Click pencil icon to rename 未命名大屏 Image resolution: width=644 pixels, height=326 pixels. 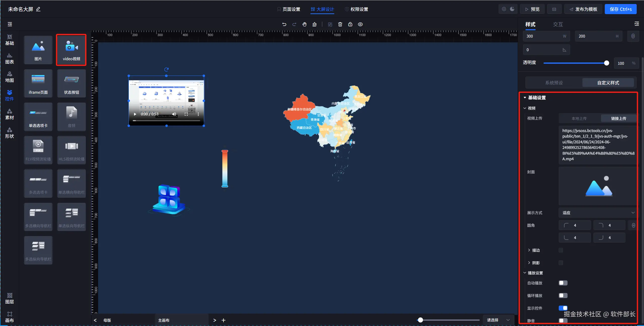(x=38, y=9)
